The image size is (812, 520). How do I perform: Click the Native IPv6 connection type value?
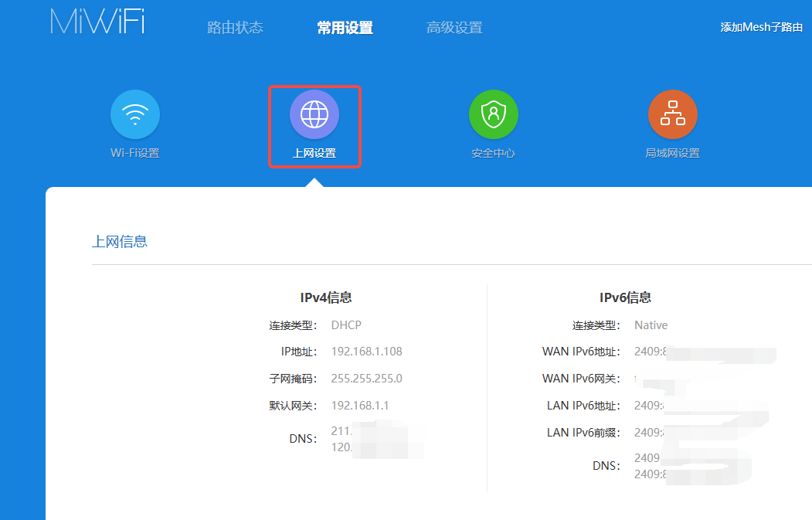click(x=651, y=325)
